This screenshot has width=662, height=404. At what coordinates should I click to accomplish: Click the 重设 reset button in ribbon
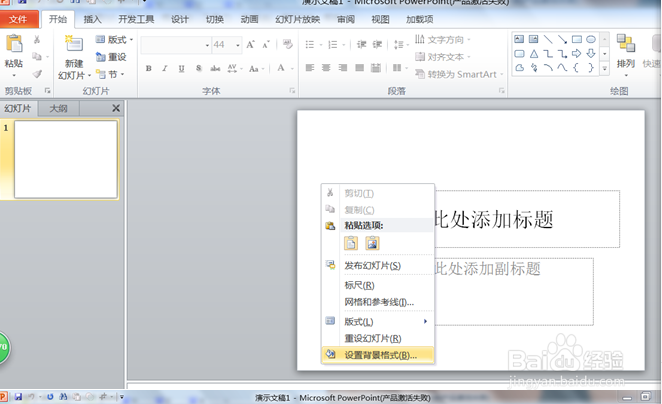click(111, 57)
